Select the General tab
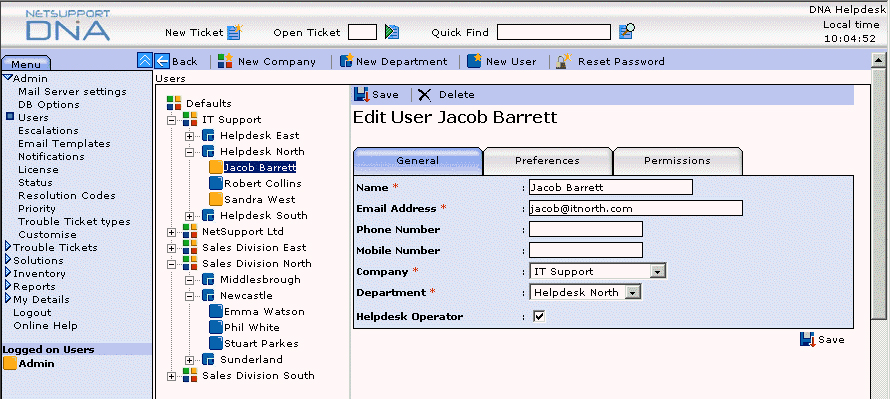Image resolution: width=890 pixels, height=399 pixels. [x=417, y=161]
